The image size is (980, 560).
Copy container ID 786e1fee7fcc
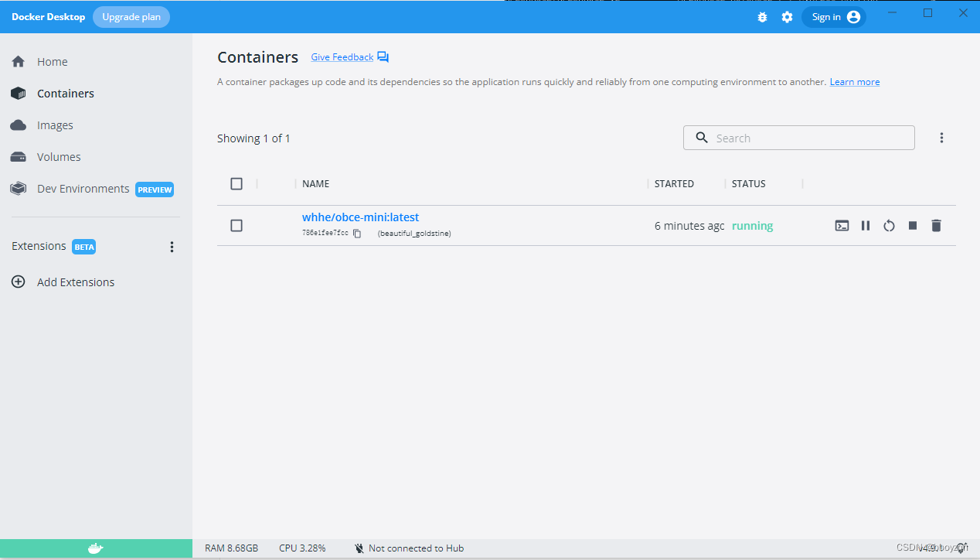(x=357, y=233)
